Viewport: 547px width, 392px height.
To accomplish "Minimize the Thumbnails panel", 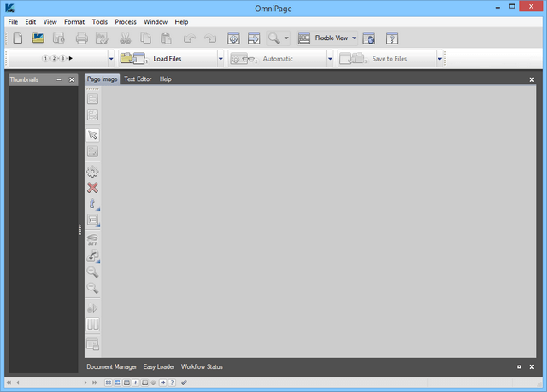I will (x=58, y=79).
